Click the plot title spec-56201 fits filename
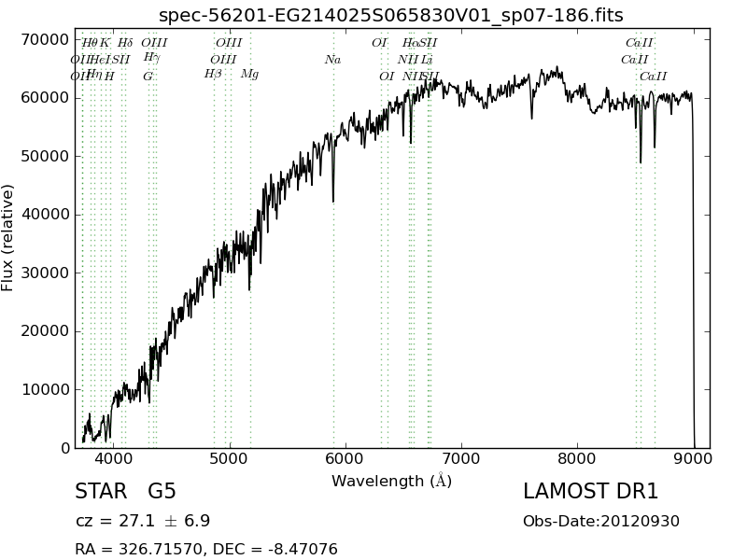Screen dimensions: 747x560 (390, 15)
